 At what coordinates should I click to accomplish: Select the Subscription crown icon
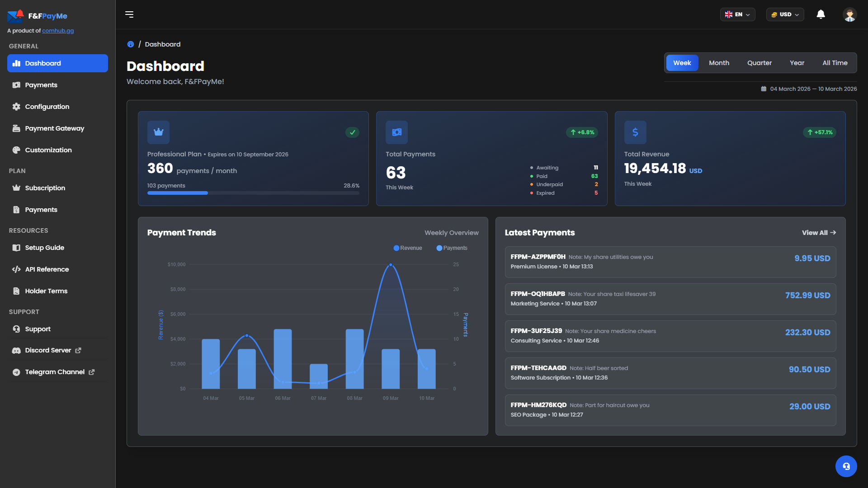click(x=16, y=188)
